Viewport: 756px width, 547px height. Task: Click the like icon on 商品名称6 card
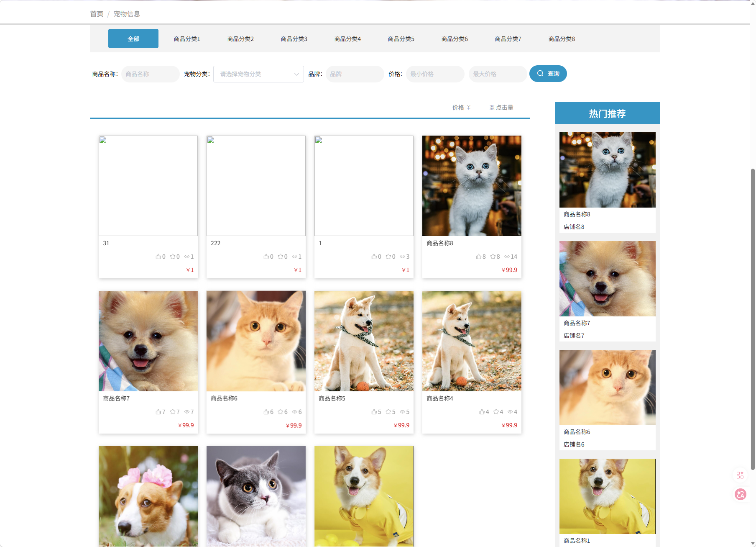coord(266,412)
